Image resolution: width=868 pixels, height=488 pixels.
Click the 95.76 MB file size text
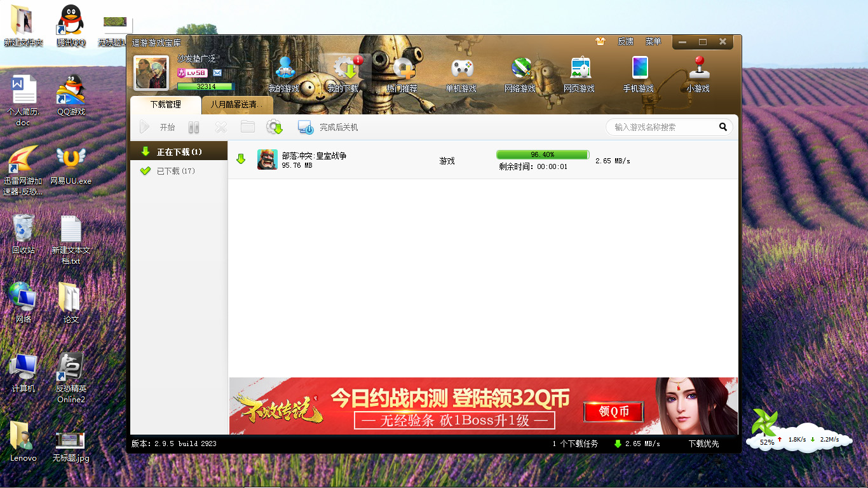click(x=297, y=166)
